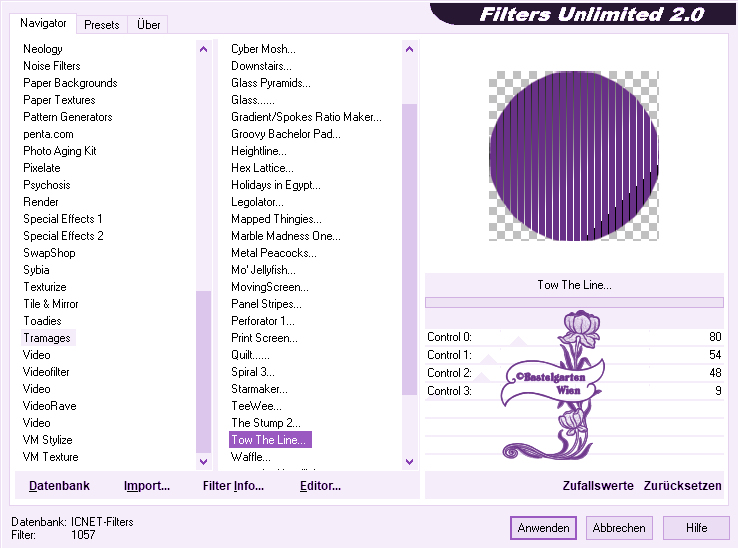Click the Abbrechen button

619,528
